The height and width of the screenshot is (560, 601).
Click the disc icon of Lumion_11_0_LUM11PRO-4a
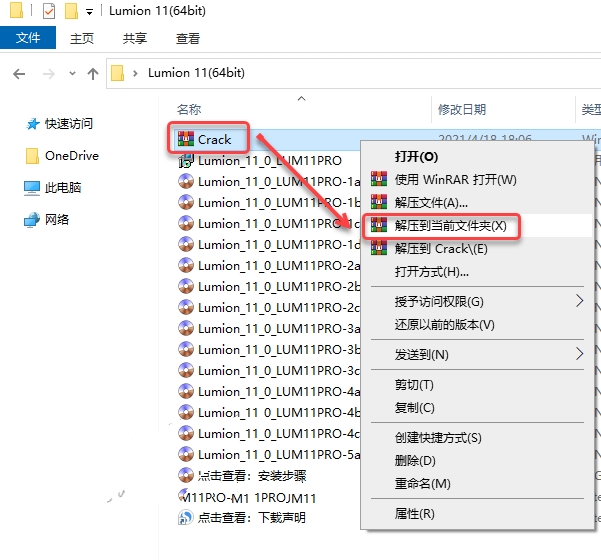(186, 392)
